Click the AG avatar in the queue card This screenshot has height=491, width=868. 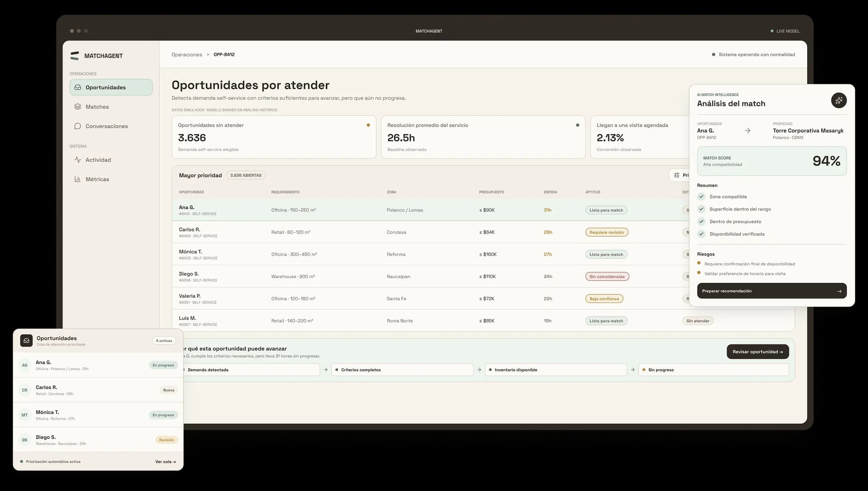[24, 365]
